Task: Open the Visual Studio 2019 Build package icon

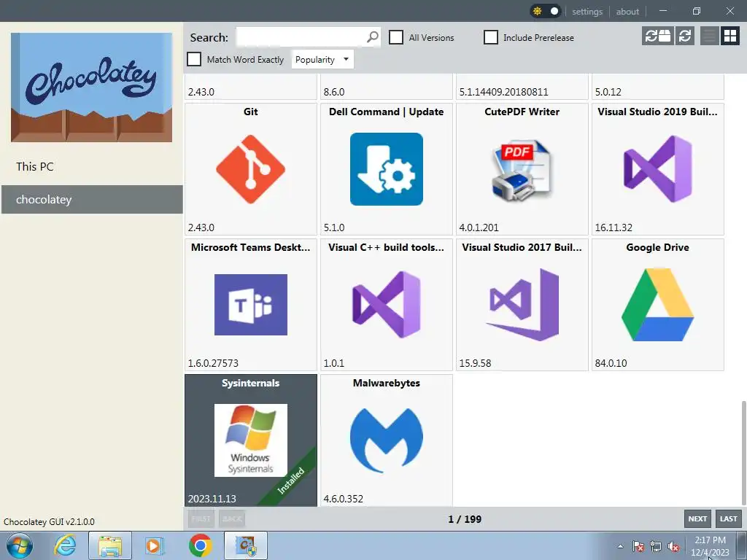Action: pyautogui.click(x=657, y=169)
